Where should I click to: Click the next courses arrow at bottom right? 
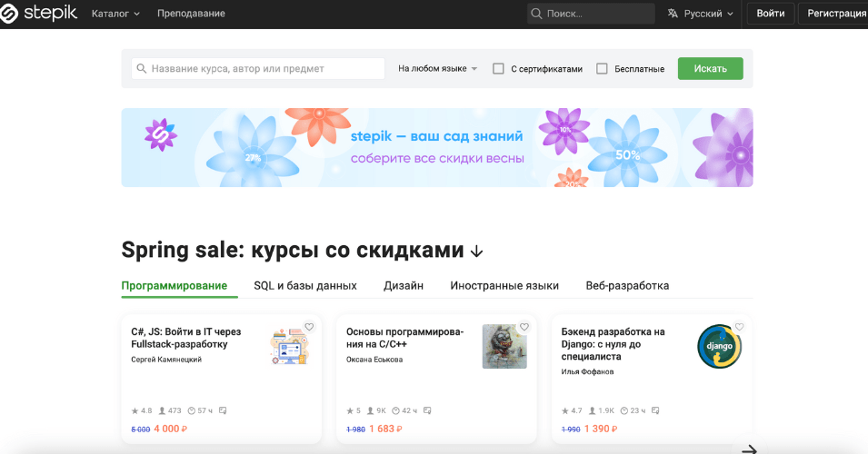[749, 449]
